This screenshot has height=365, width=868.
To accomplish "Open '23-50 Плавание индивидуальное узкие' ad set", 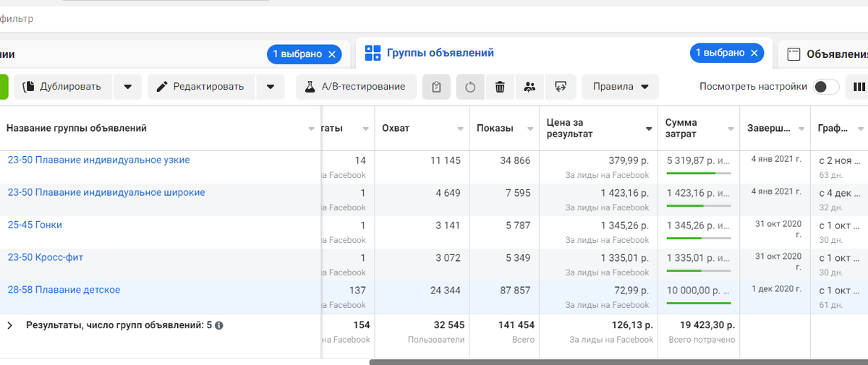I will pyautogui.click(x=99, y=160).
